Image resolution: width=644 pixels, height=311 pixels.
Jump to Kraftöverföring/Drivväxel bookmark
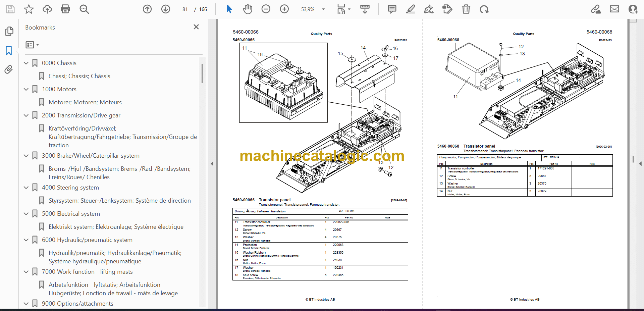pyautogui.click(x=123, y=137)
